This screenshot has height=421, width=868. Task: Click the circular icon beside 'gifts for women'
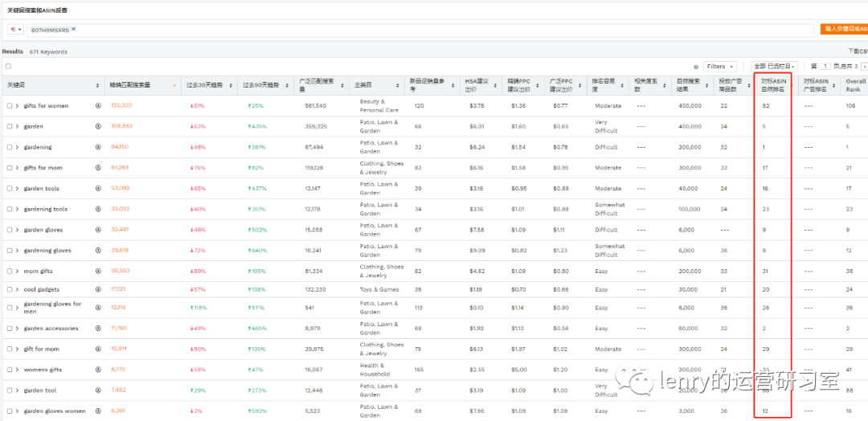98,106
